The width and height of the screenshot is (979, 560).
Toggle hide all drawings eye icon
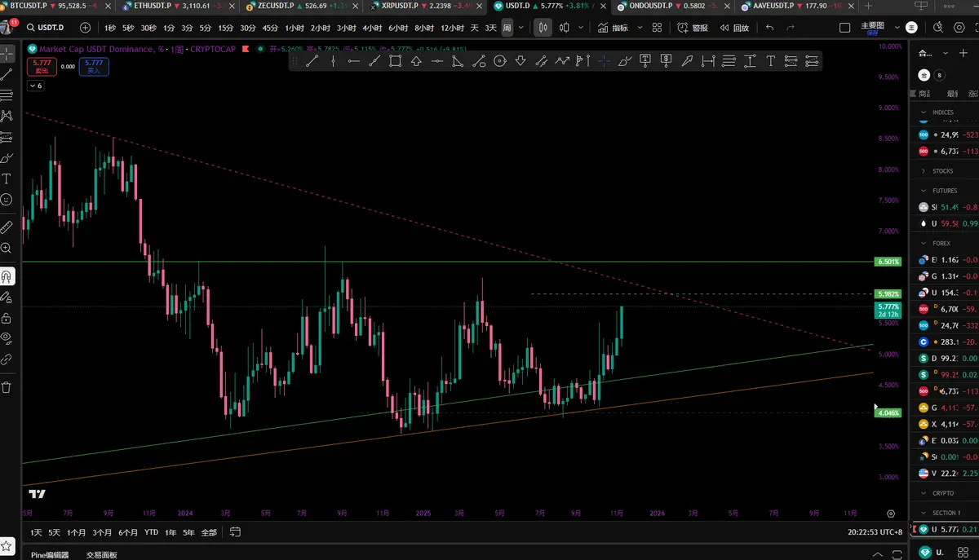(7, 337)
